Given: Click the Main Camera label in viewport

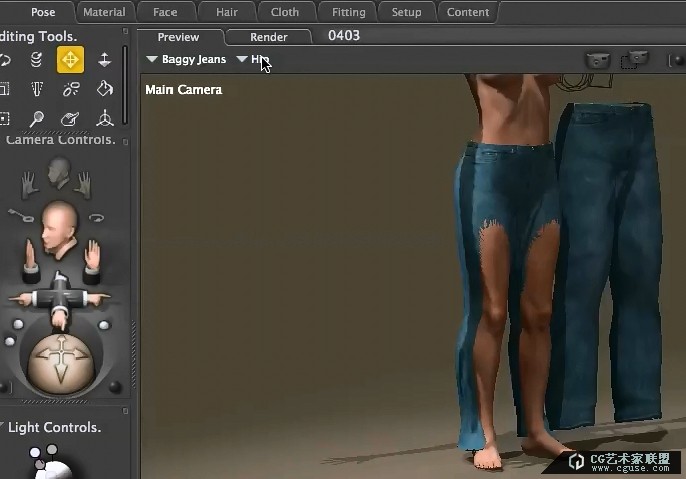Looking at the screenshot, I should click(184, 90).
